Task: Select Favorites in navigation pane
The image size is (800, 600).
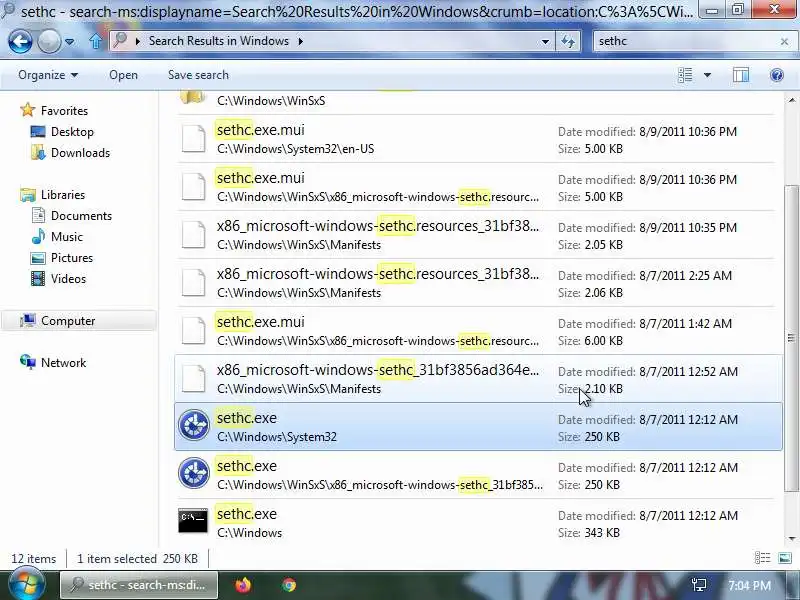Action: point(64,111)
